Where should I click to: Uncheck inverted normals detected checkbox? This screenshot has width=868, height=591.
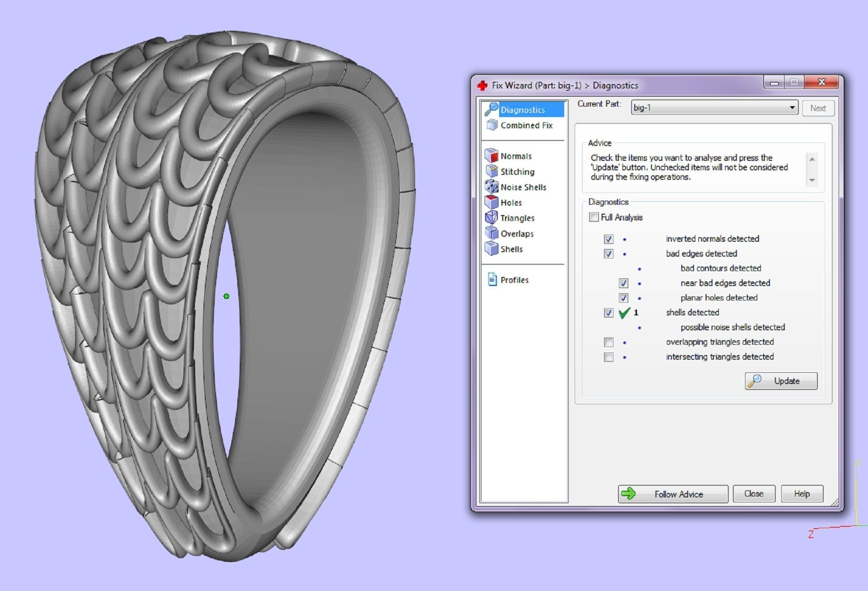point(609,239)
